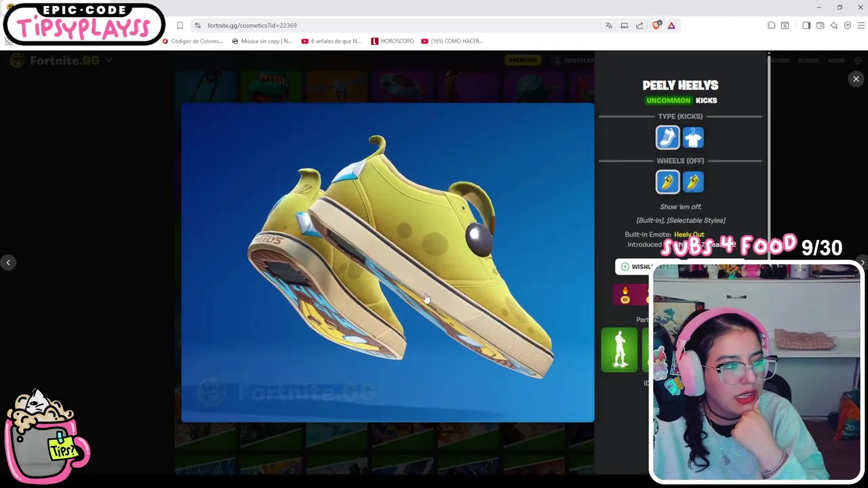This screenshot has width=868, height=488.
Task: Click the Peely Heelys shoe preview image
Action: [x=388, y=262]
